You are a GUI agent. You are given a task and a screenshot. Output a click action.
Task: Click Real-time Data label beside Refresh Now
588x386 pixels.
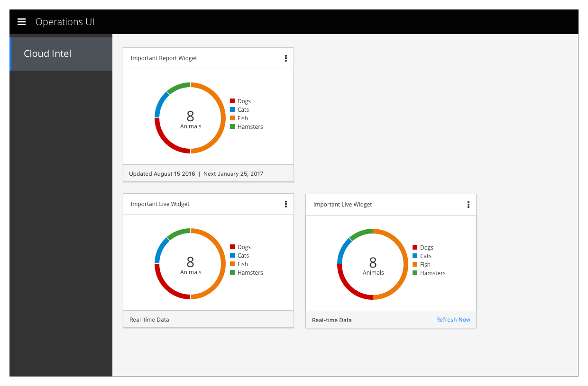click(x=331, y=320)
